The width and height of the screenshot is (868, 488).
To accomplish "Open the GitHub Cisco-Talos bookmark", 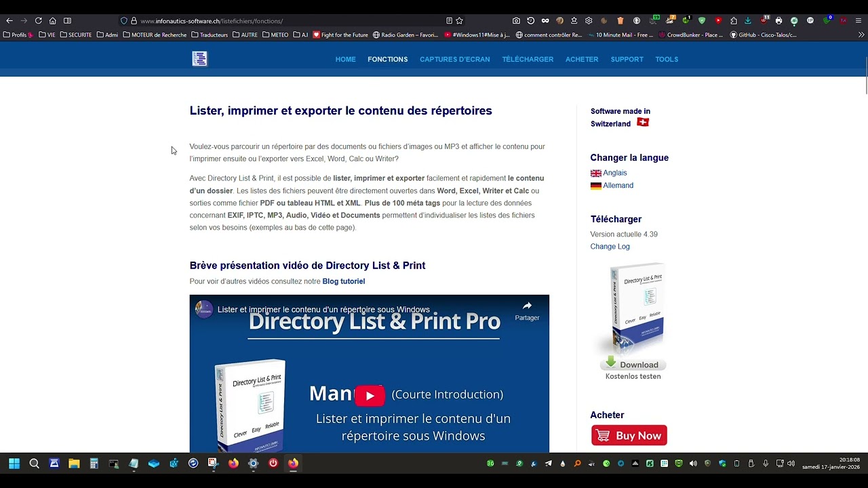I will coord(764,35).
